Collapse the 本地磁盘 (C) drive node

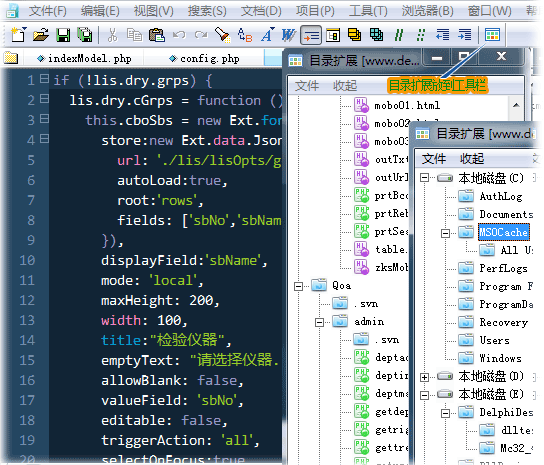point(424,178)
